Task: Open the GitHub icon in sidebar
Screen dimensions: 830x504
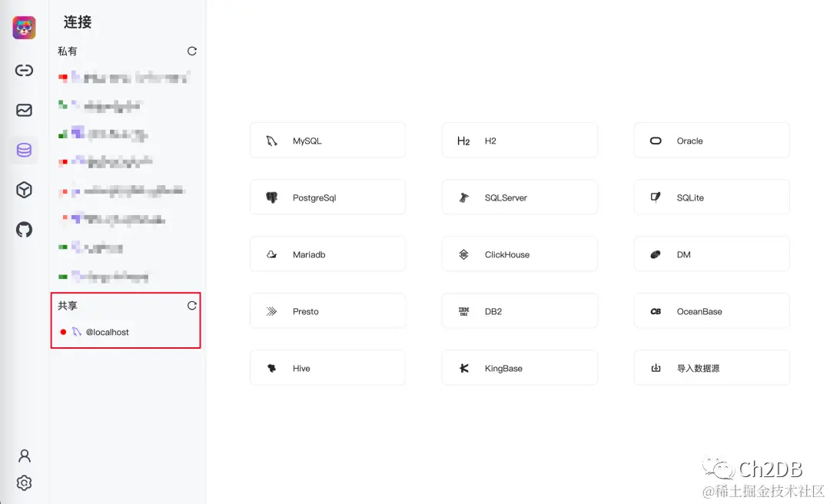Action: click(24, 230)
